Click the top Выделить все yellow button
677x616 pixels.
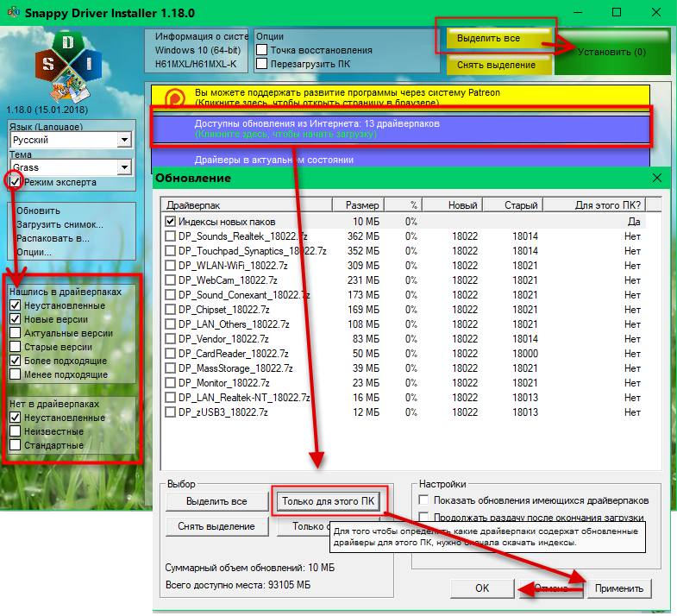[498, 39]
